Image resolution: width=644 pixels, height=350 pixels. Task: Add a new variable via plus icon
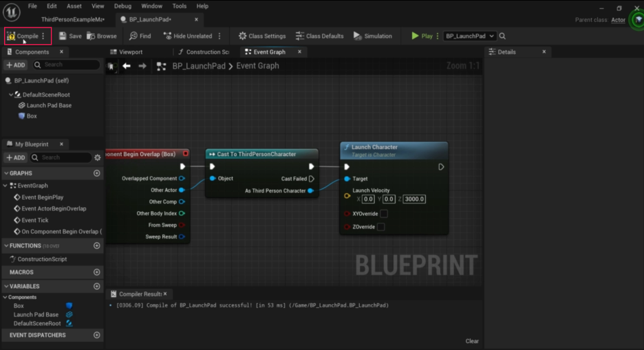point(97,287)
